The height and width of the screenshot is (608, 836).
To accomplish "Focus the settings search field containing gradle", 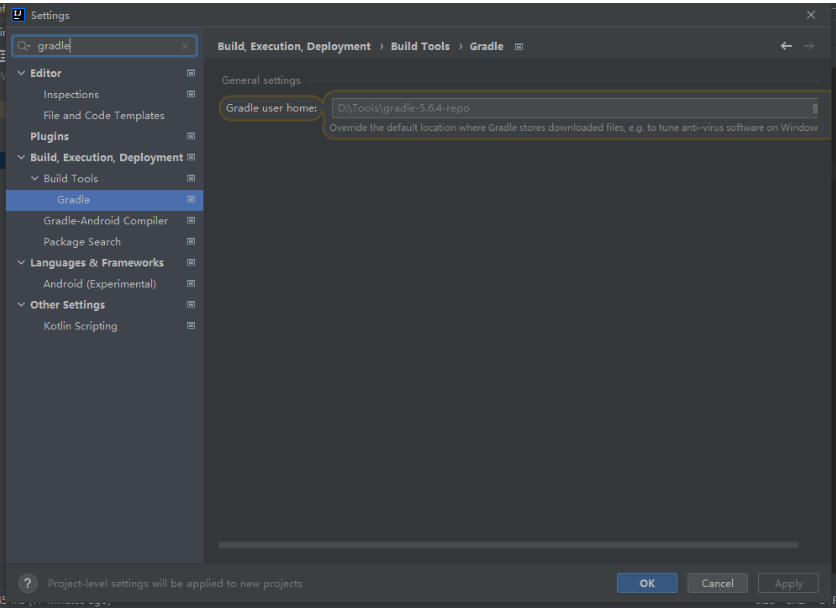I will 104,46.
